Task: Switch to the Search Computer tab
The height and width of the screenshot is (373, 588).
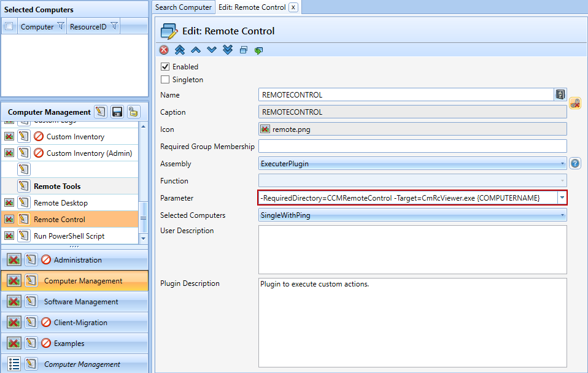Action: [x=184, y=7]
